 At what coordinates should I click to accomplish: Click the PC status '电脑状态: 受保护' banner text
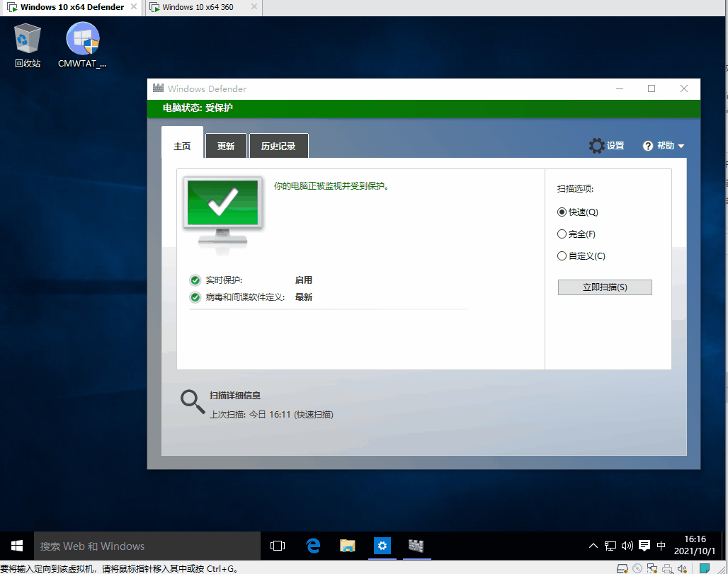click(x=198, y=108)
